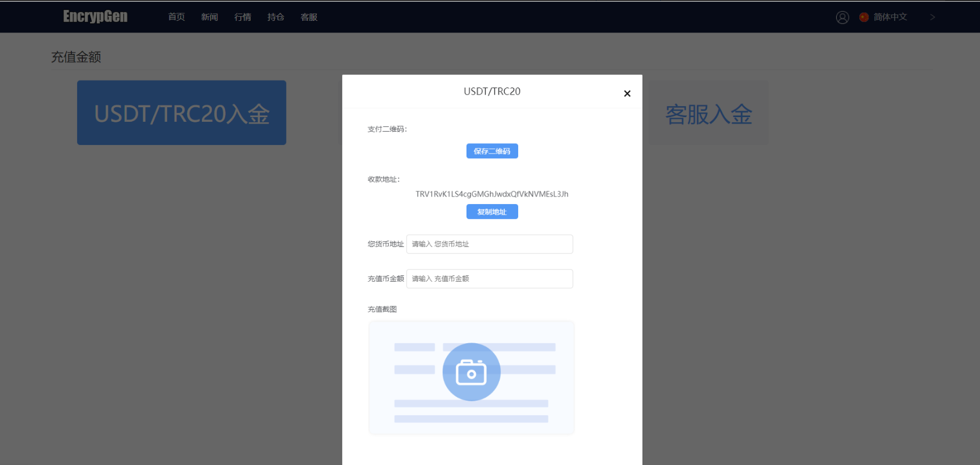Image resolution: width=980 pixels, height=465 pixels.
Task: Expand the right chevron arrow in header
Action: (x=932, y=17)
